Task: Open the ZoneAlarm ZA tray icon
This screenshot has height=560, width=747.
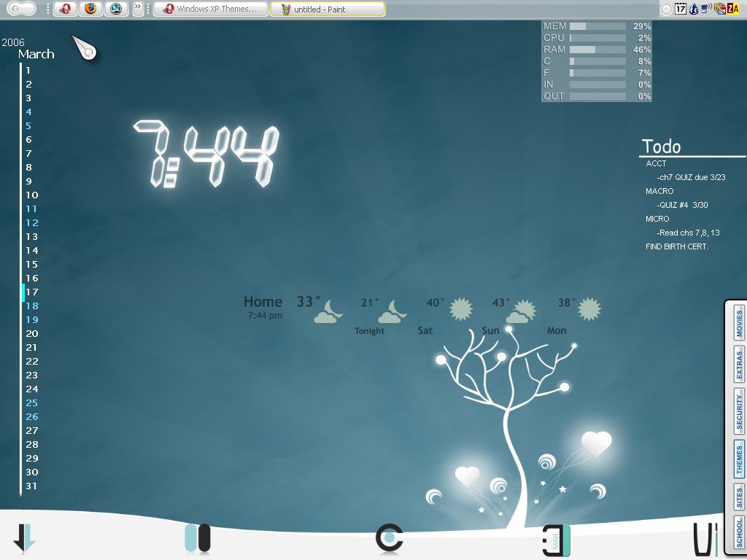Action: point(734,9)
